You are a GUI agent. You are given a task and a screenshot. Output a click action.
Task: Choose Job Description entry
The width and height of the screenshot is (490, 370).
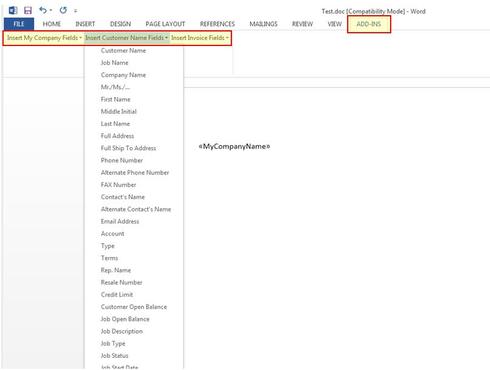[122, 331]
